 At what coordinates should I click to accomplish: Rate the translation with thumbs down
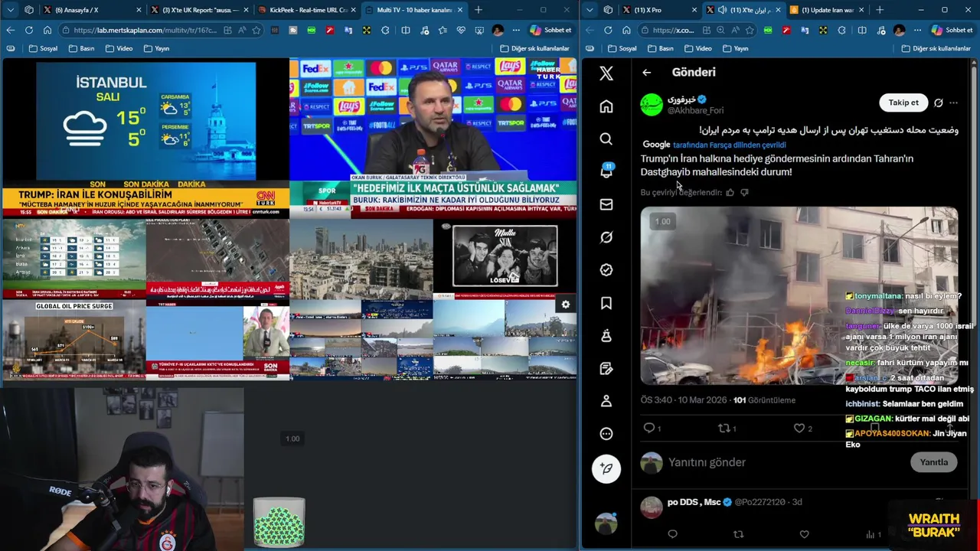[744, 193]
